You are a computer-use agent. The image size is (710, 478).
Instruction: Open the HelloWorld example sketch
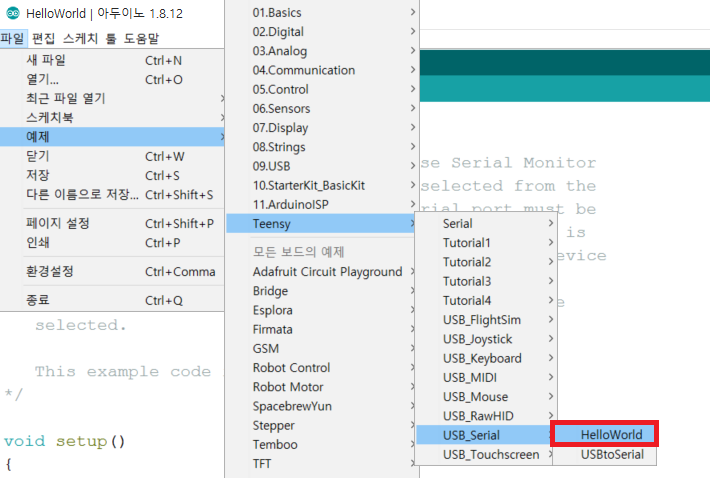tap(604, 435)
